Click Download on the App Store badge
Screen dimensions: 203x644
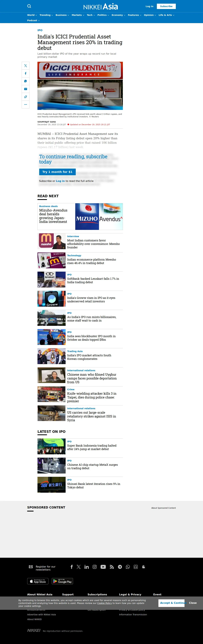[38, 581]
